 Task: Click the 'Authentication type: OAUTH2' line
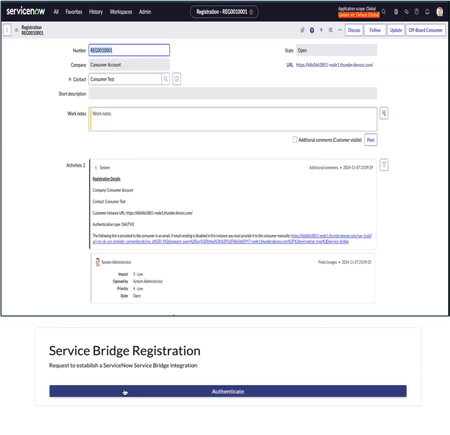pos(113,224)
